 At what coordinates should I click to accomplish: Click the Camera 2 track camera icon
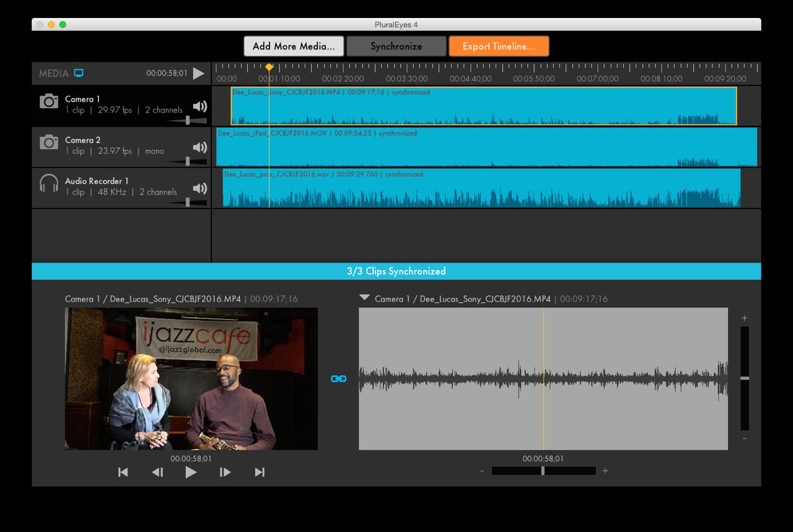coord(49,142)
